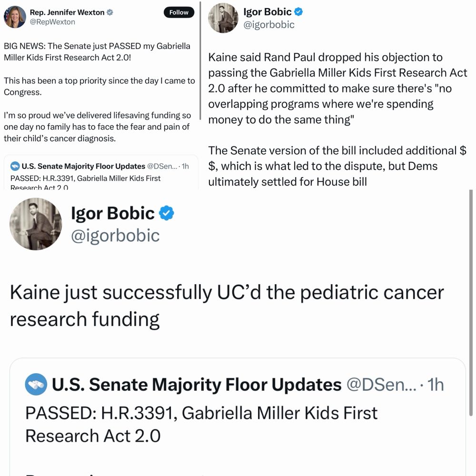Click Igor Bobic name above Rand Paul tweet
Image resolution: width=476 pixels, height=476 pixels.
coord(267,12)
